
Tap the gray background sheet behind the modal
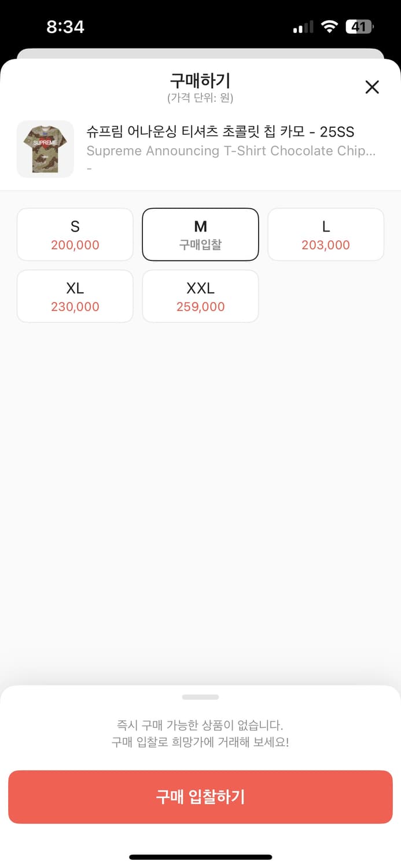tap(200, 53)
